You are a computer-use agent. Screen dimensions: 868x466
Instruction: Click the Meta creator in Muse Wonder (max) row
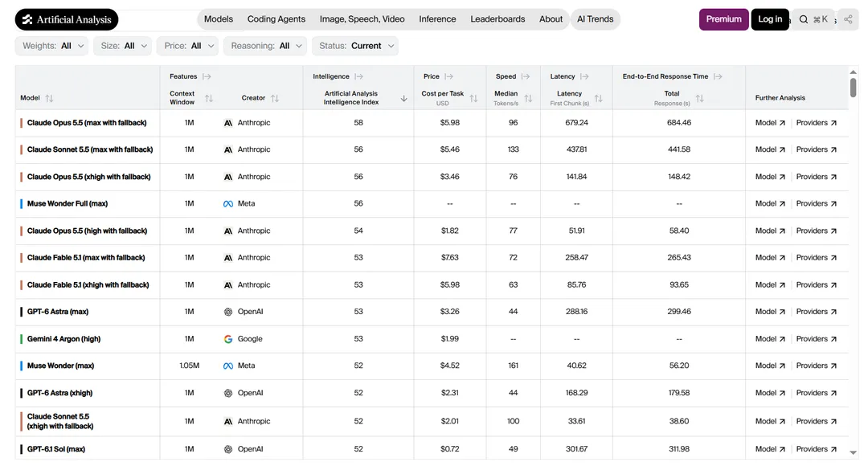tap(240, 366)
